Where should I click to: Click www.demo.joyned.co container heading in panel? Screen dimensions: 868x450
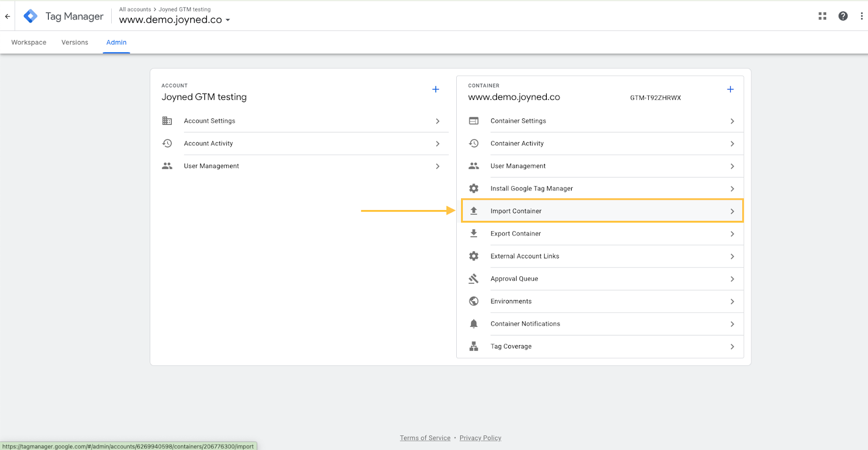pyautogui.click(x=514, y=97)
